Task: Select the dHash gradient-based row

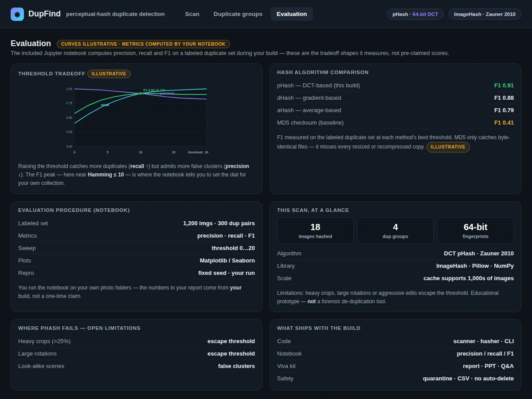Action: click(x=395, y=98)
